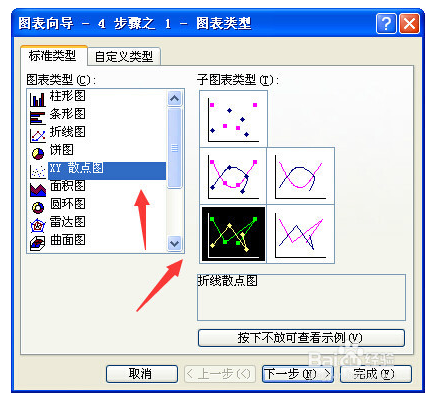
Task: Switch to the 自定义类型 tab
Action: click(124, 57)
